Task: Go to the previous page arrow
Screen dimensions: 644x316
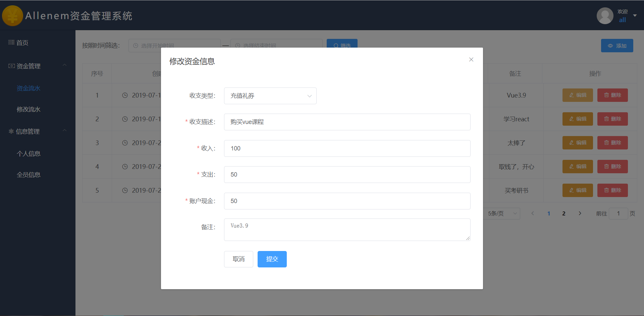Action: 532,213
